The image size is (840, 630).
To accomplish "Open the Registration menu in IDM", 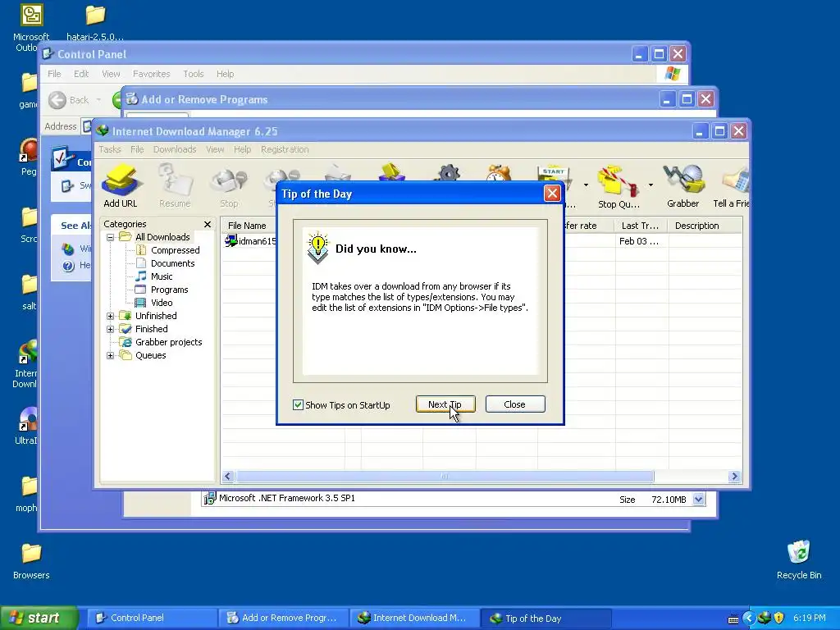I will tap(285, 149).
